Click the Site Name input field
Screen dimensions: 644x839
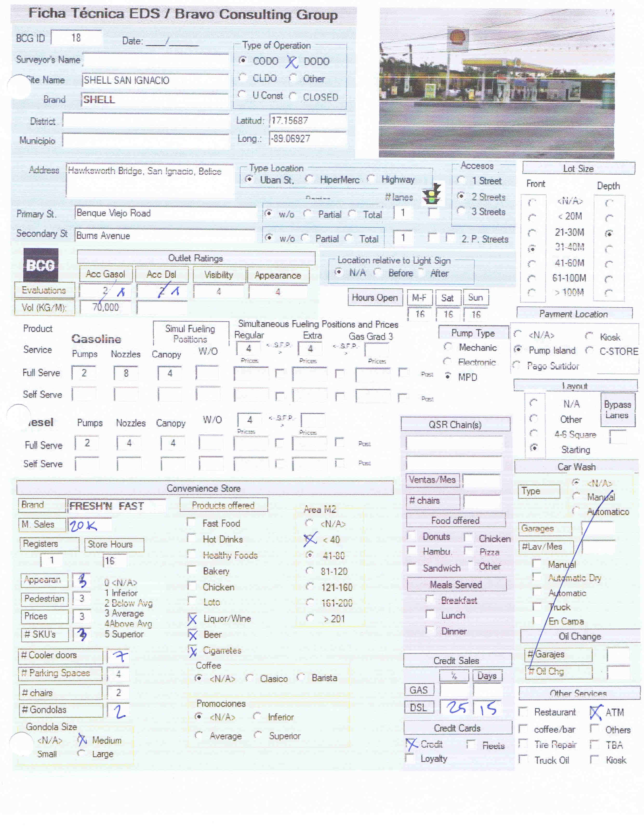pos(155,80)
